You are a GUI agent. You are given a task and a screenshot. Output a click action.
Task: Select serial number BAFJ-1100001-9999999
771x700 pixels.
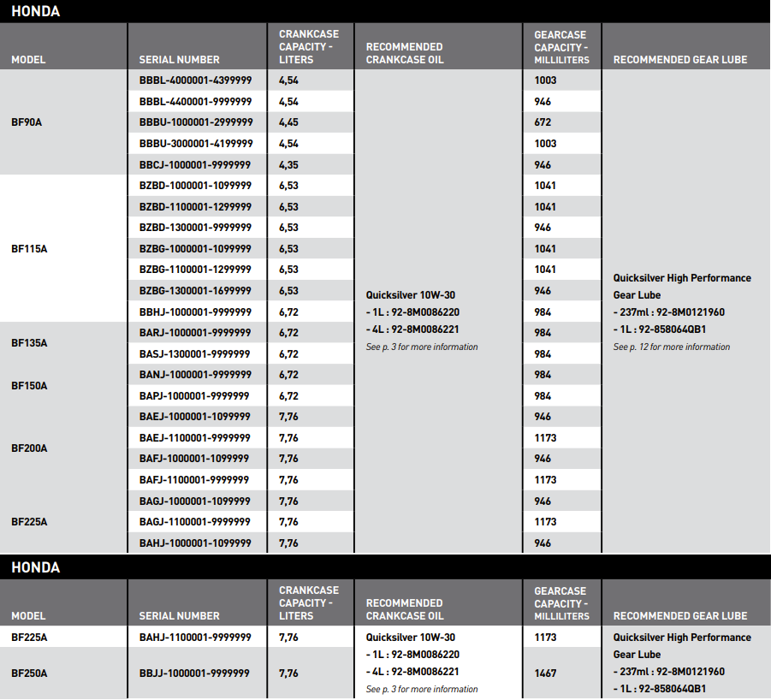[x=194, y=480]
